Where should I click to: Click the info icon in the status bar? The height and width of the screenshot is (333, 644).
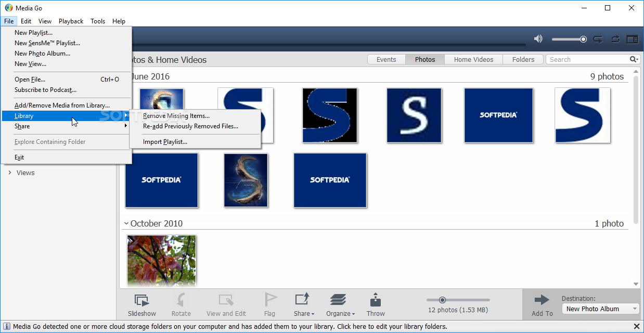(x=6, y=326)
